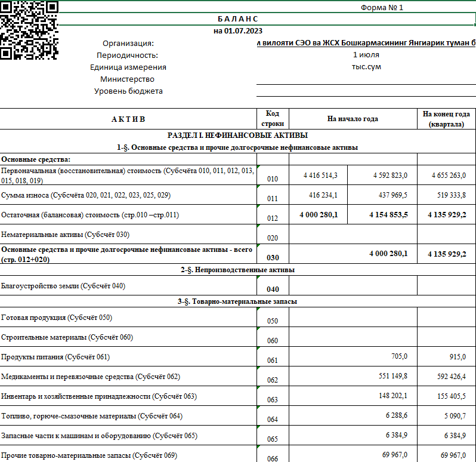Image resolution: width=476 pixels, height=462 pixels.
Task: Click the 'Сумма износа' row label
Action: (86, 195)
